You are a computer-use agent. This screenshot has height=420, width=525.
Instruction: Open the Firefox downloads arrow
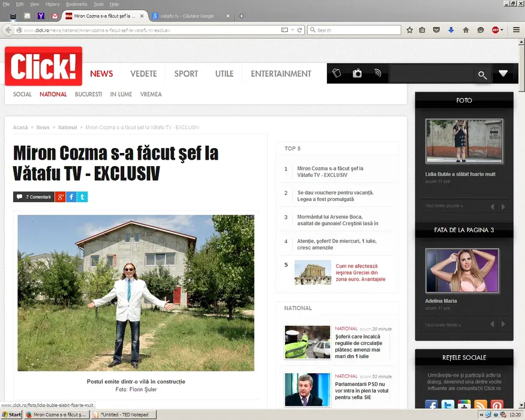pyautogui.click(x=451, y=30)
